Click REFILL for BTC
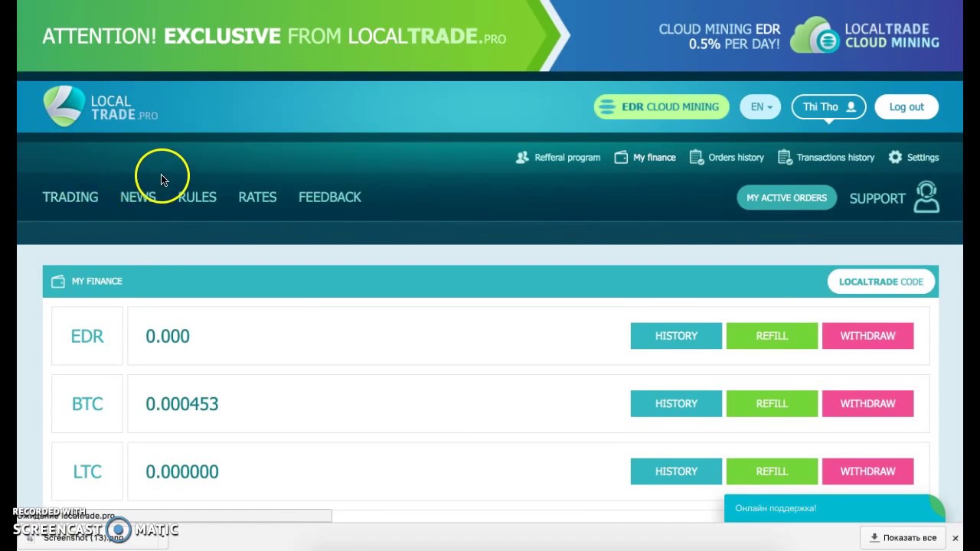 point(772,403)
